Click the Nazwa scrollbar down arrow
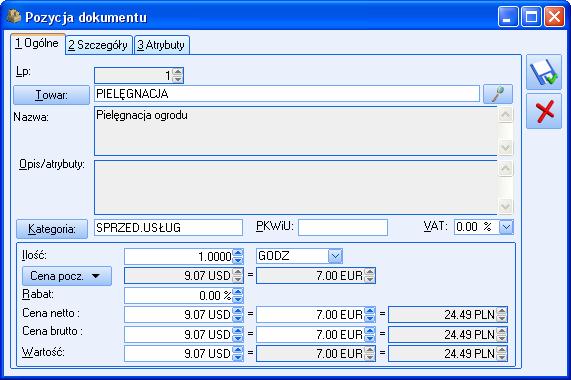The height and width of the screenshot is (380, 571). pyautogui.click(x=505, y=148)
